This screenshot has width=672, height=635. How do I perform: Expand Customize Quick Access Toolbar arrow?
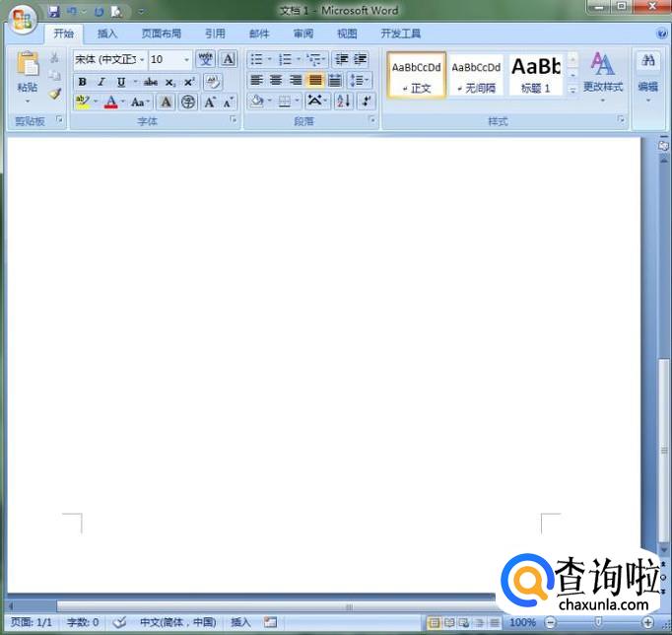click(141, 12)
